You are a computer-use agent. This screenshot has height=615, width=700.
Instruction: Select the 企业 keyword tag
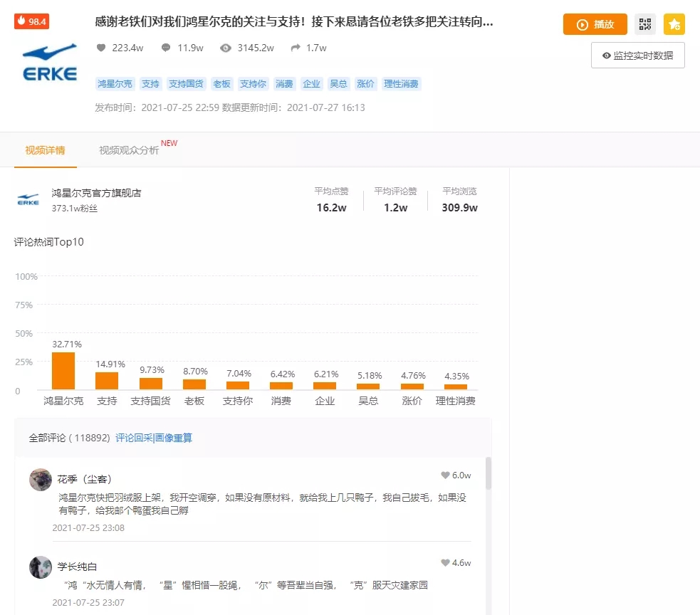tap(311, 84)
